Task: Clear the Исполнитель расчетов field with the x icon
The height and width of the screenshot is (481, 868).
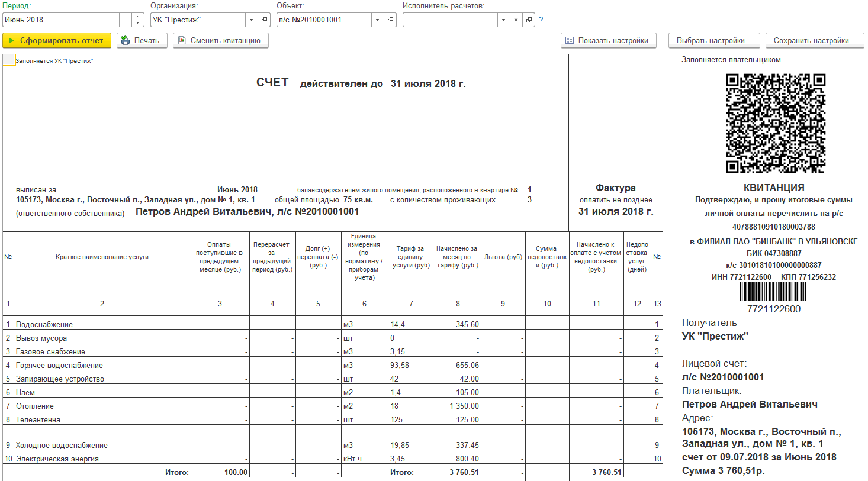Action: (516, 20)
